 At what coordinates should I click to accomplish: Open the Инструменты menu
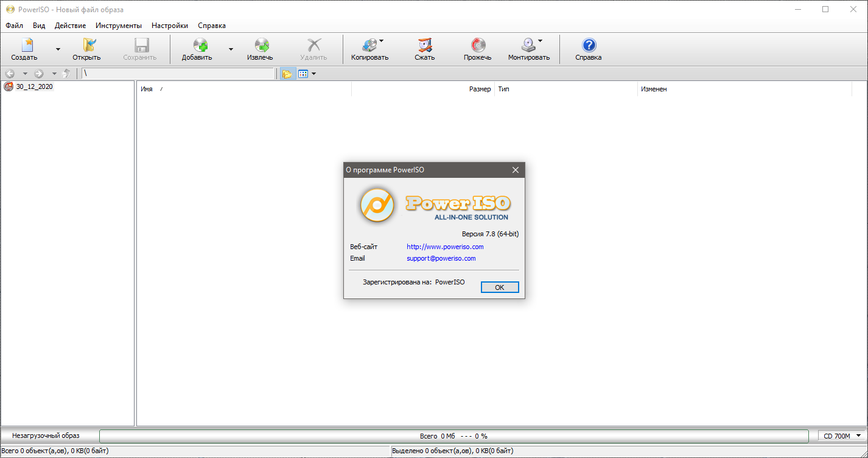point(119,26)
